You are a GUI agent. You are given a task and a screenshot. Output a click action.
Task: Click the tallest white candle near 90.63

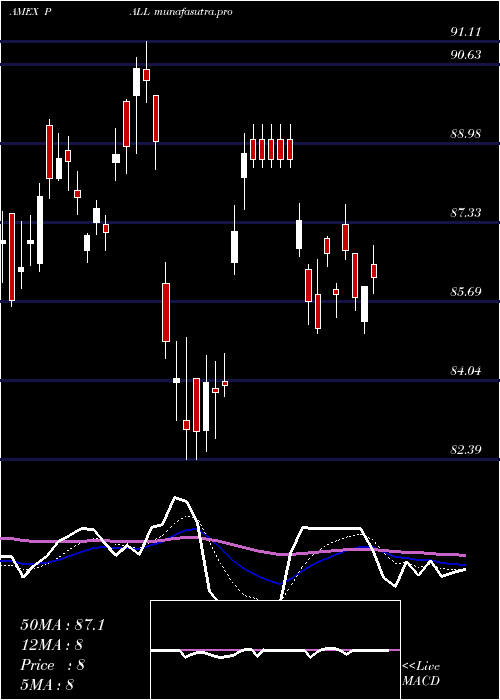click(137, 82)
